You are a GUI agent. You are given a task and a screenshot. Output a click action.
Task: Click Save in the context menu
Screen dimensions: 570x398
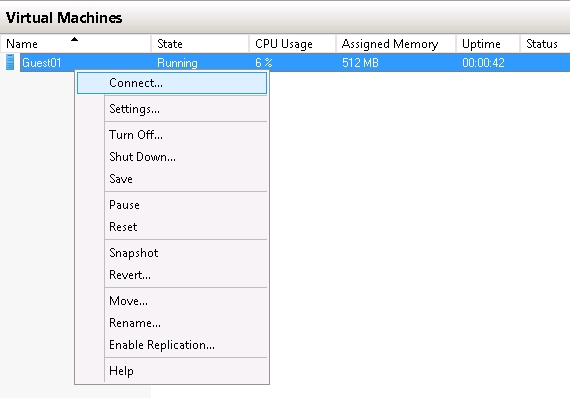pos(172,179)
